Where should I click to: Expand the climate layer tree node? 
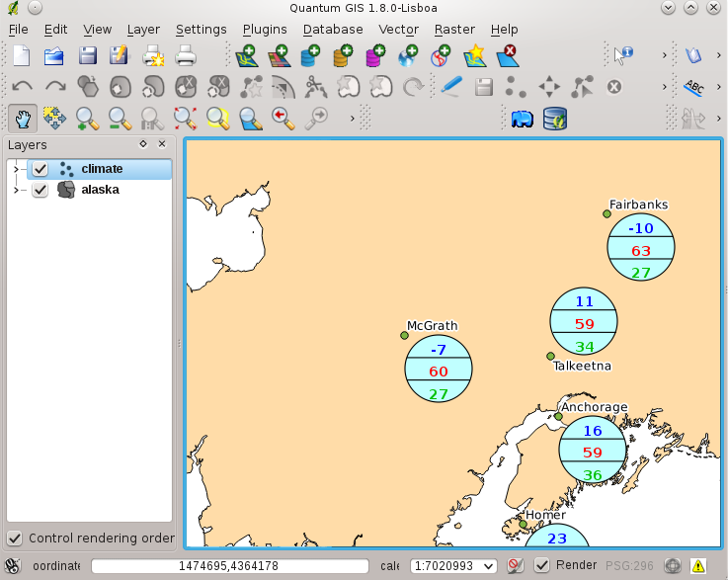[x=15, y=169]
